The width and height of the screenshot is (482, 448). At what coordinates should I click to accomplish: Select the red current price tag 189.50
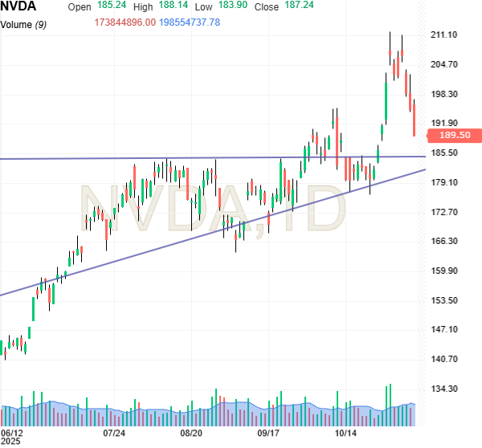tap(455, 135)
